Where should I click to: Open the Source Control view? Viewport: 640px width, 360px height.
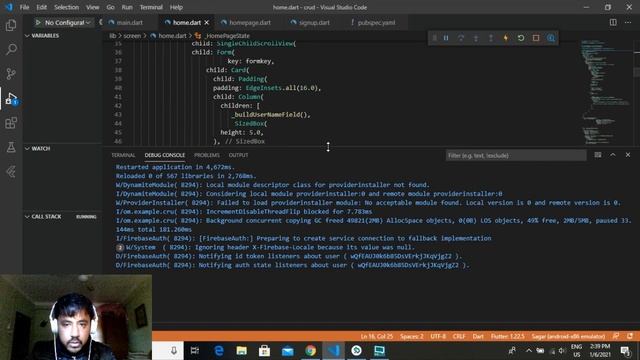click(x=11, y=74)
